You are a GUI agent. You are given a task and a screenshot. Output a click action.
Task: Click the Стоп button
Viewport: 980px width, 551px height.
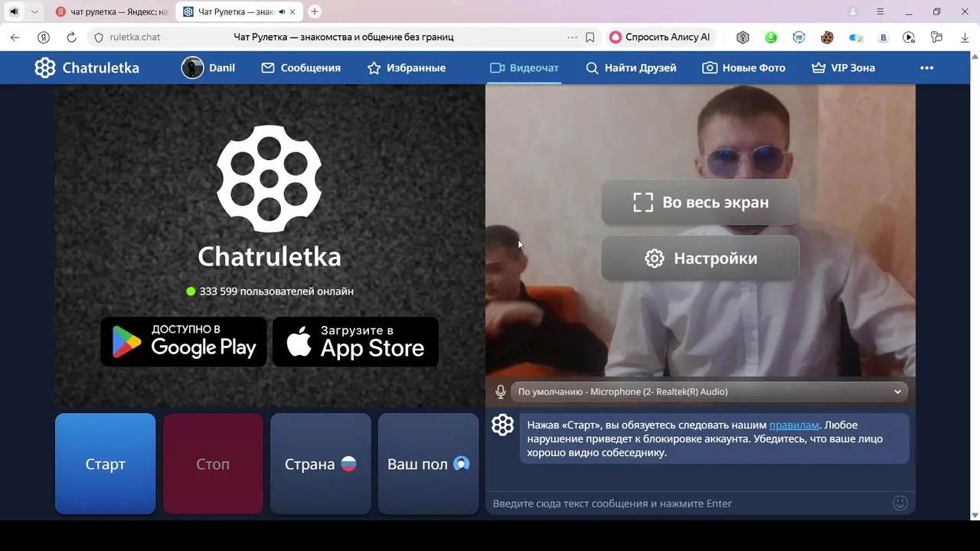coord(213,464)
